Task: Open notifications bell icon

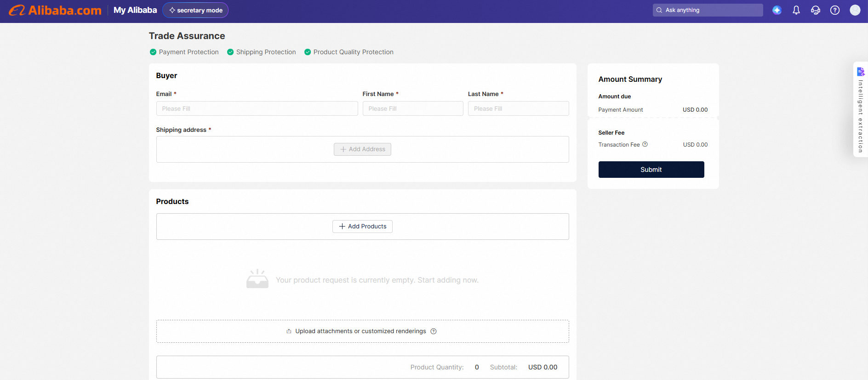Action: [x=796, y=10]
